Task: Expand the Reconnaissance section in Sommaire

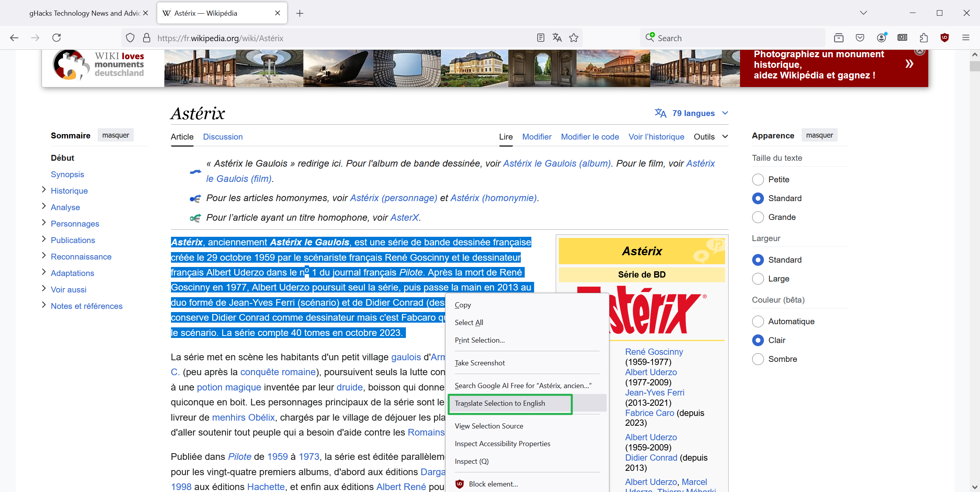Action: click(x=44, y=256)
